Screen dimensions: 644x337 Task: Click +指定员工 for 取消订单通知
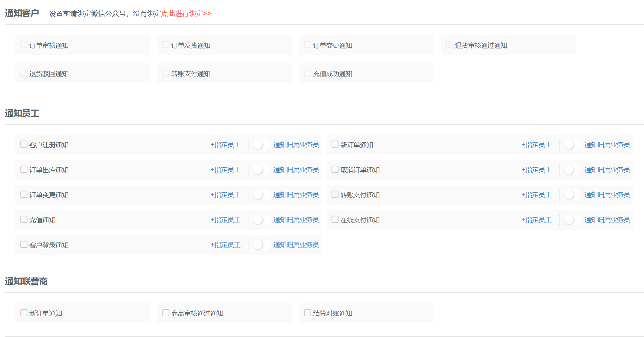tap(537, 170)
